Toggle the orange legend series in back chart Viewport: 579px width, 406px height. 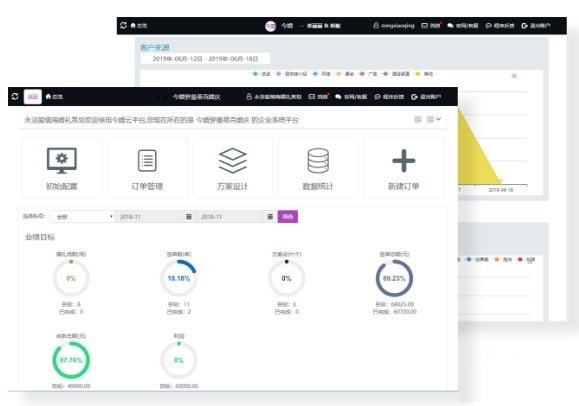(x=345, y=74)
